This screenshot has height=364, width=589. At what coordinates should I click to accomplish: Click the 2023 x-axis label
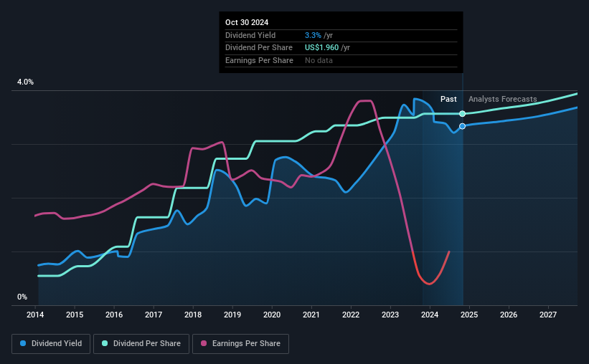[x=390, y=315]
